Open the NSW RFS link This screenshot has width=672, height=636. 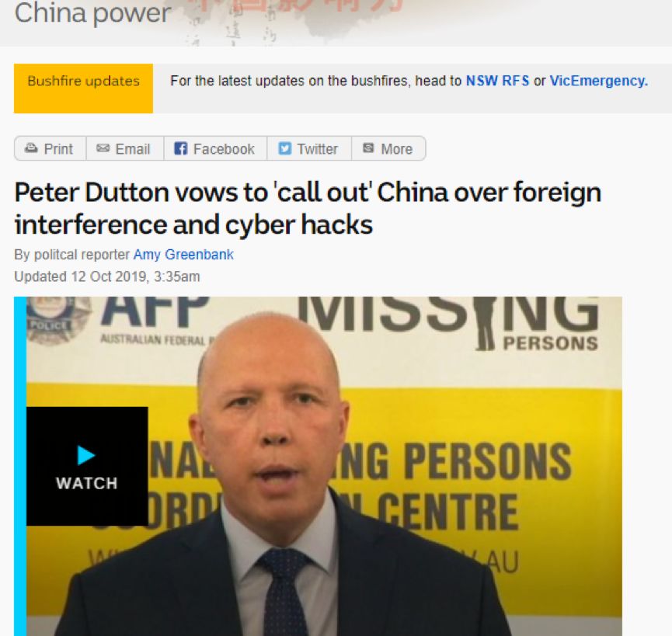coord(497,81)
